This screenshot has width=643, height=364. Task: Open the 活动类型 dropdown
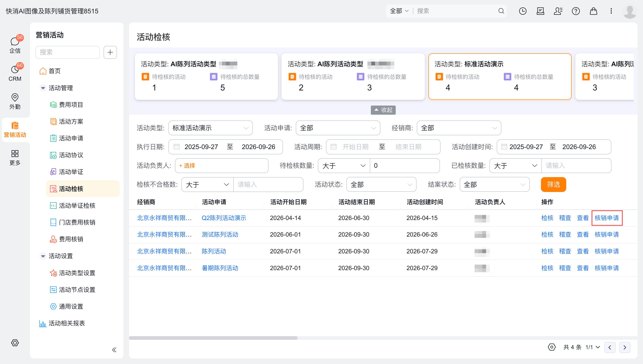211,128
